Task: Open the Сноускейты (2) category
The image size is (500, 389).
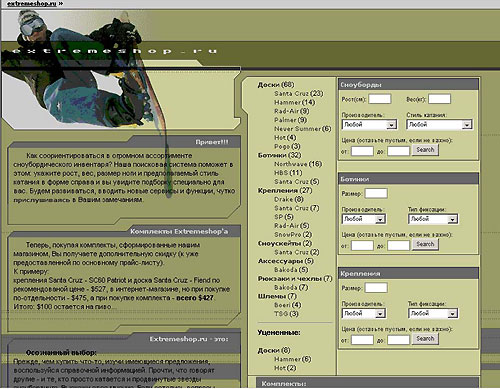Action: point(285,243)
